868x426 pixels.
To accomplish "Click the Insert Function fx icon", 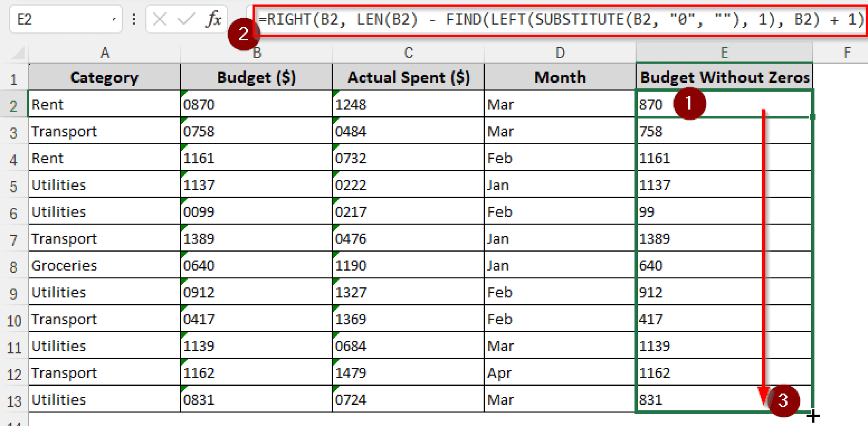I will [x=214, y=20].
